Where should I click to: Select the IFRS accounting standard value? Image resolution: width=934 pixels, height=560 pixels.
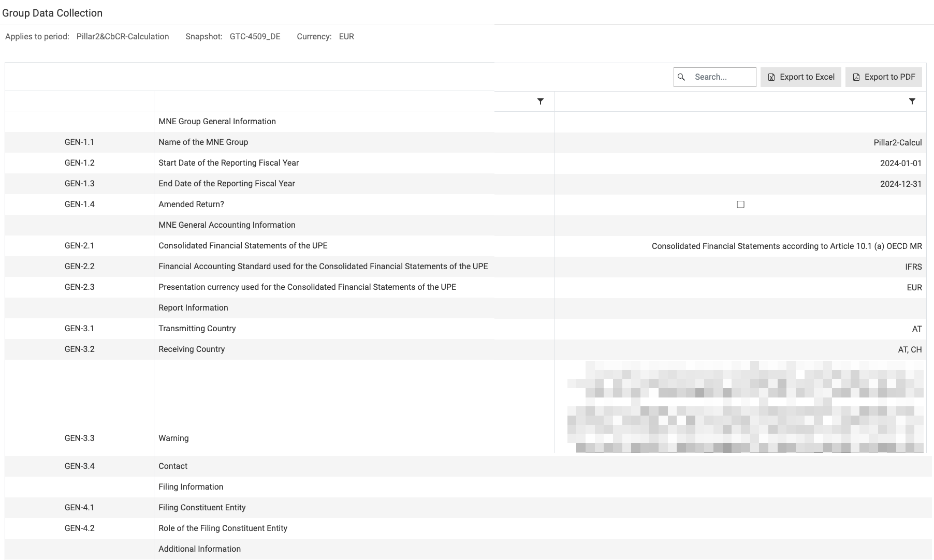(x=913, y=267)
